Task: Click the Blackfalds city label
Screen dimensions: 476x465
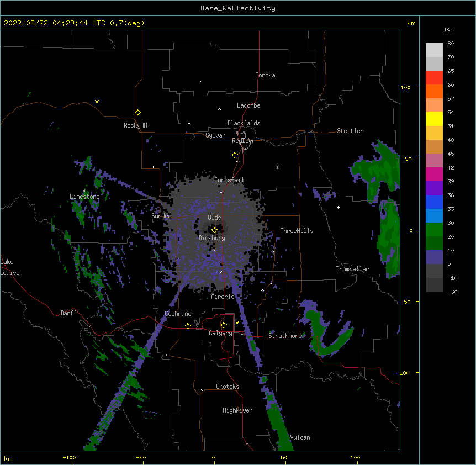Action: [x=244, y=123]
